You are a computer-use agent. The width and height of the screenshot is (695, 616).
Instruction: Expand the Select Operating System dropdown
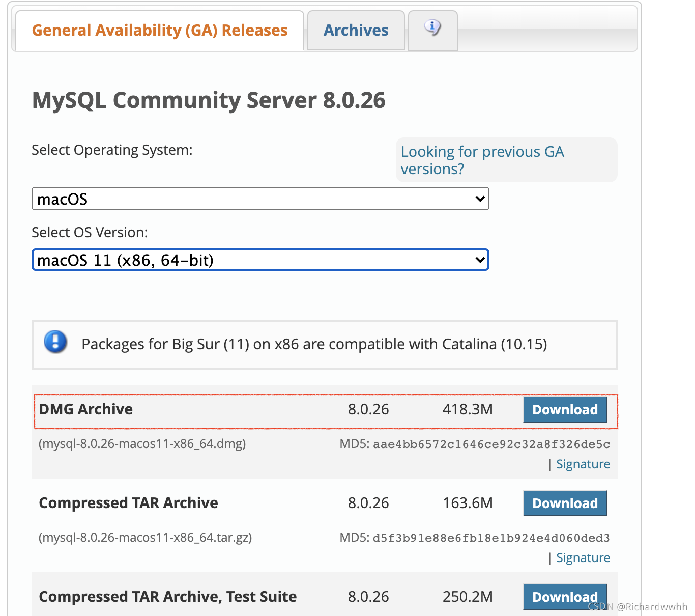[x=260, y=199]
